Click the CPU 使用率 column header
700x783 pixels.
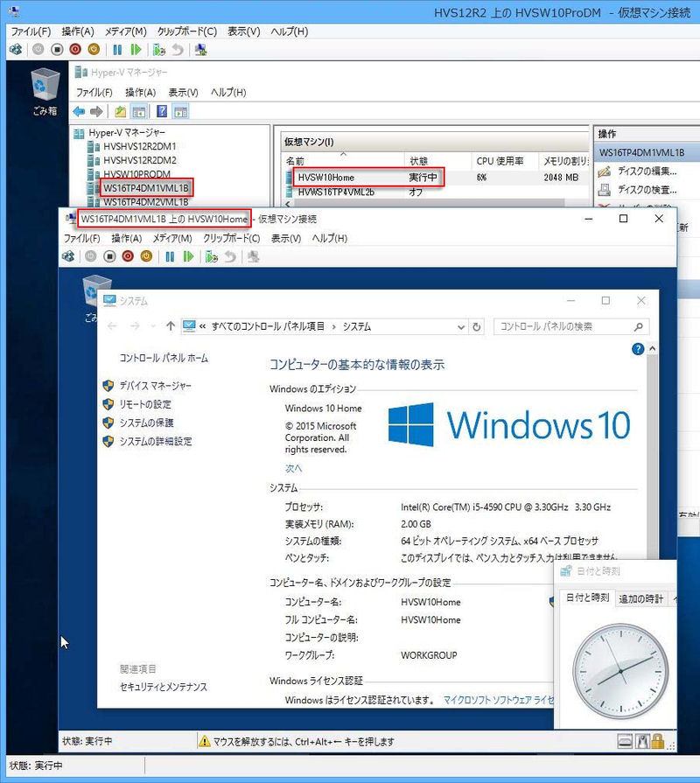point(505,161)
